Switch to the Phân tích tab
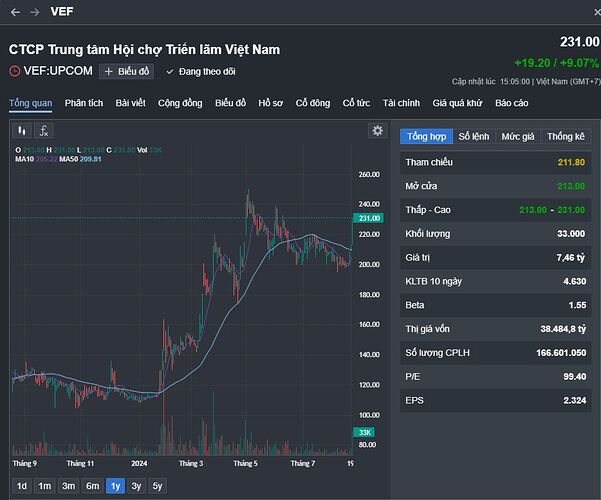 point(83,102)
